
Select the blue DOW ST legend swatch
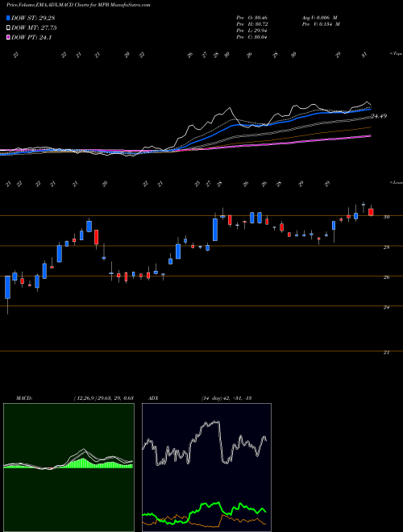pyautogui.click(x=8, y=18)
